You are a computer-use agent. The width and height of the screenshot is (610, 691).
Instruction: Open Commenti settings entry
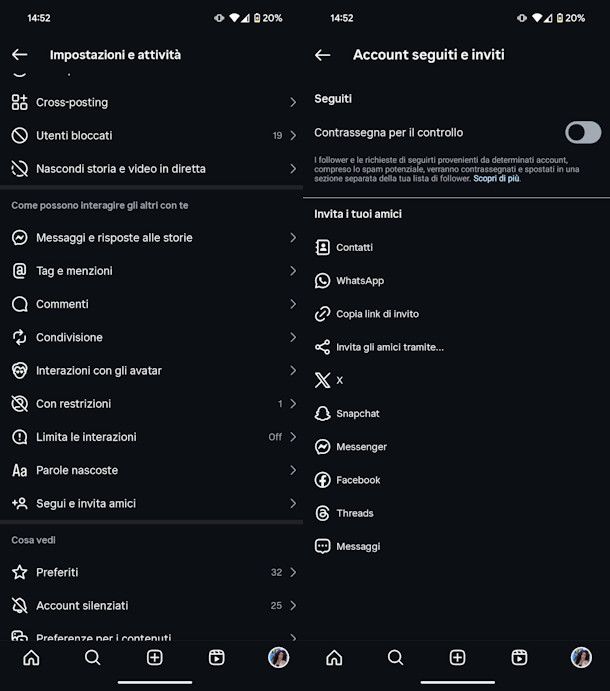click(62, 304)
